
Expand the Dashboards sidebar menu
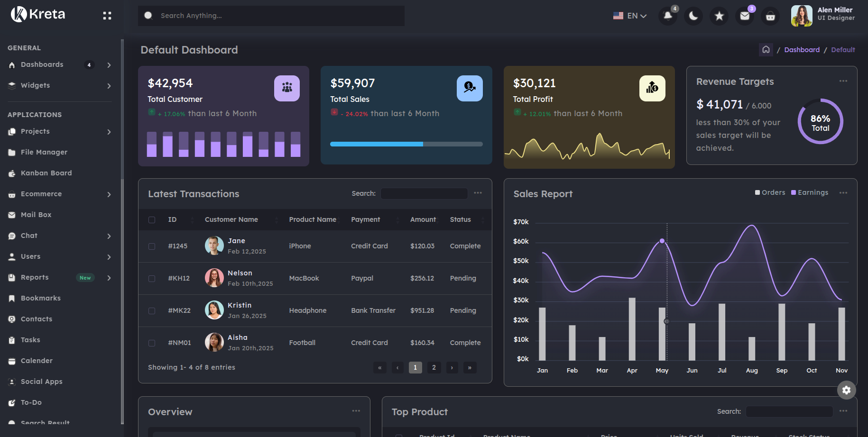tap(42, 64)
